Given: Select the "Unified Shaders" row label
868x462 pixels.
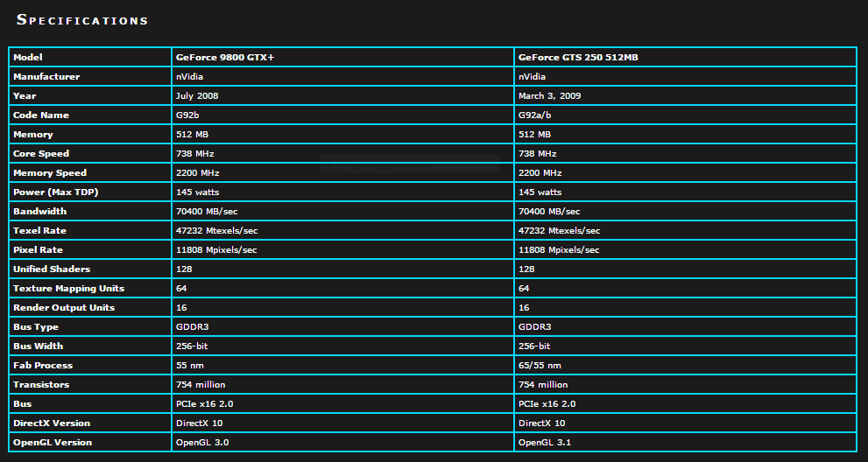Looking at the screenshot, I should pos(52,269).
